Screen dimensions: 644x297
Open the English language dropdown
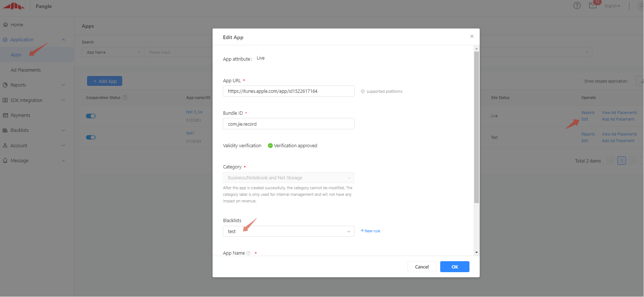(x=612, y=6)
